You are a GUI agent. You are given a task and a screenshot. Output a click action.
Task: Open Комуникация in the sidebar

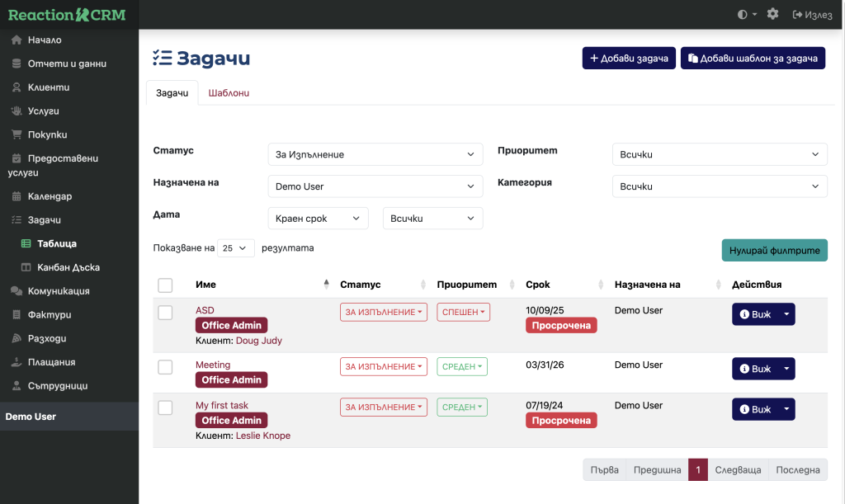click(x=58, y=291)
